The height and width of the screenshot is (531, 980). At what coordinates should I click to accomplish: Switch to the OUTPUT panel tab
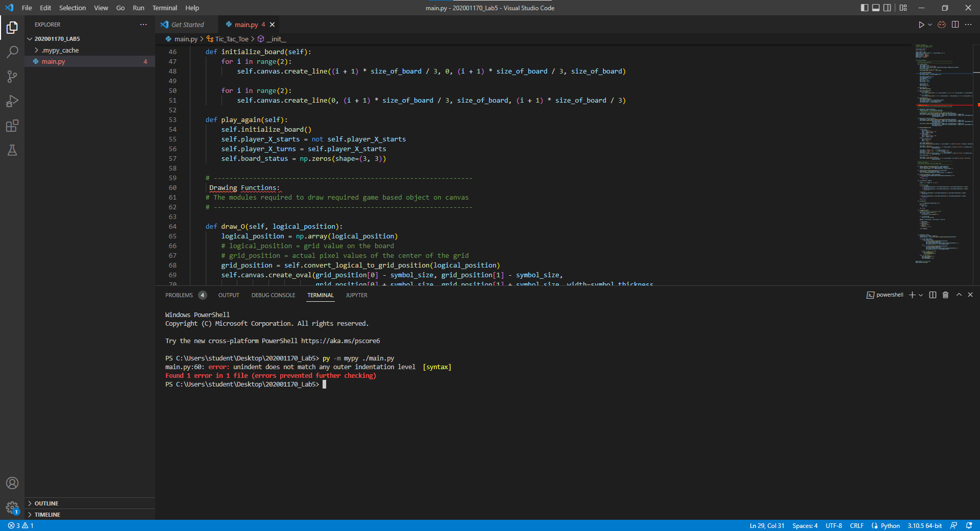pyautogui.click(x=229, y=295)
